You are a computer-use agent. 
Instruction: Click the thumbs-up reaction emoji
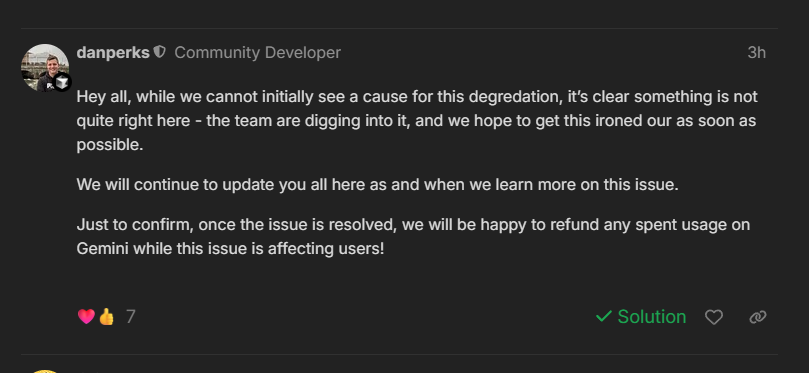(106, 316)
